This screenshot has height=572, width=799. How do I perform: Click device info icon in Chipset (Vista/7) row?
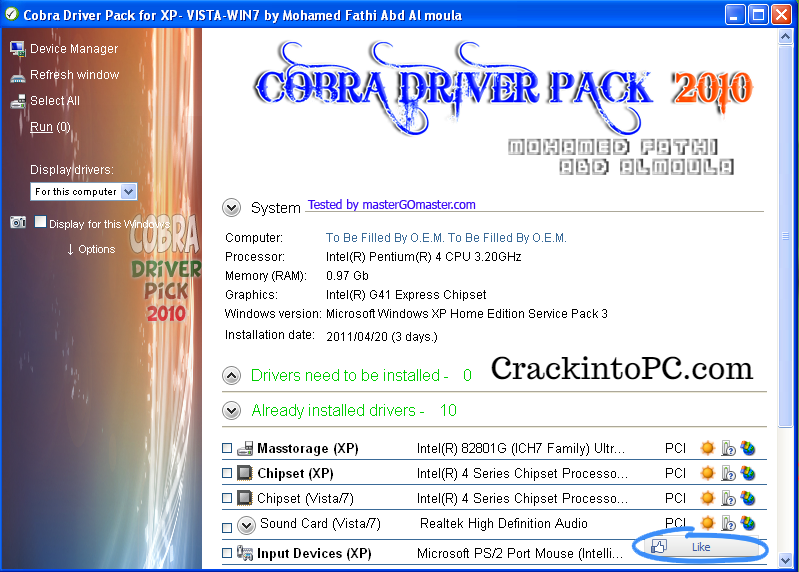click(728, 498)
